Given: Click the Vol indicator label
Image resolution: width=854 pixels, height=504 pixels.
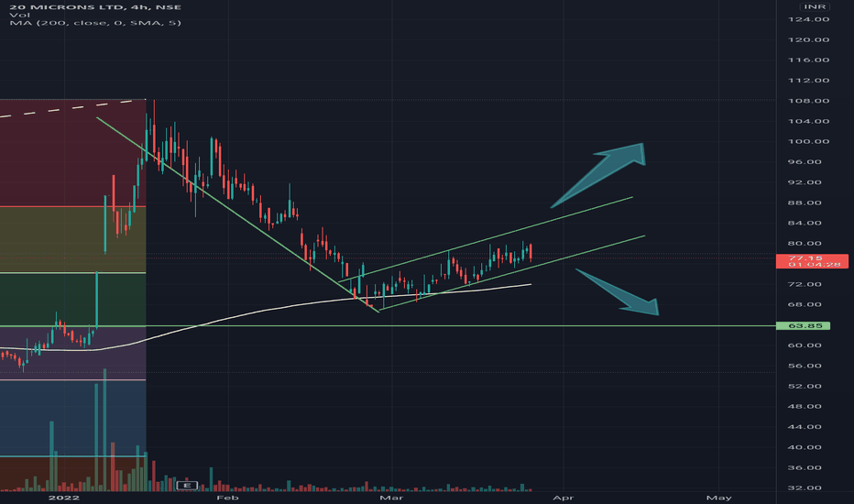Looking at the screenshot, I should click(x=20, y=16).
